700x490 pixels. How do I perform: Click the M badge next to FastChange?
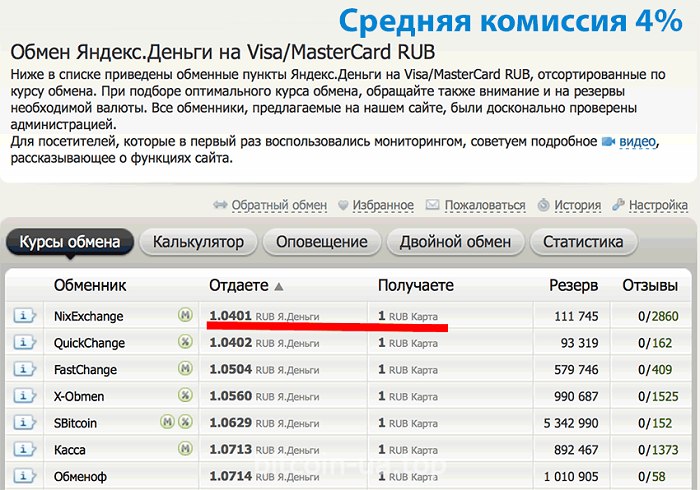point(185,369)
